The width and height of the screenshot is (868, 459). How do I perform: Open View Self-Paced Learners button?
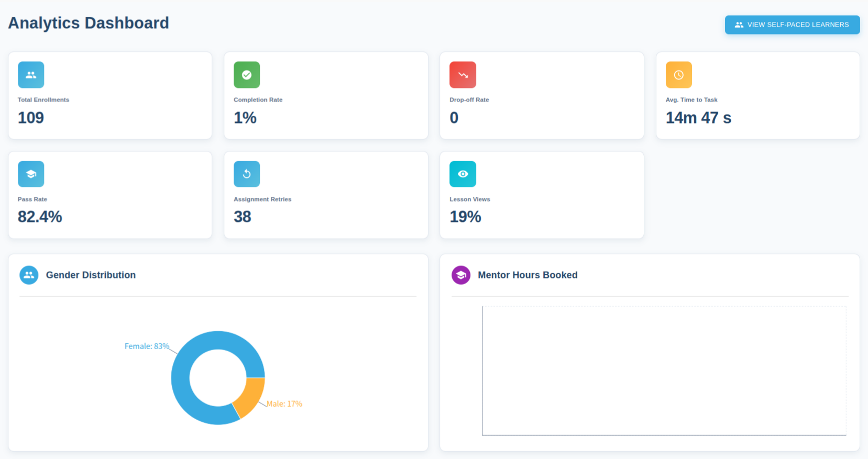[792, 25]
